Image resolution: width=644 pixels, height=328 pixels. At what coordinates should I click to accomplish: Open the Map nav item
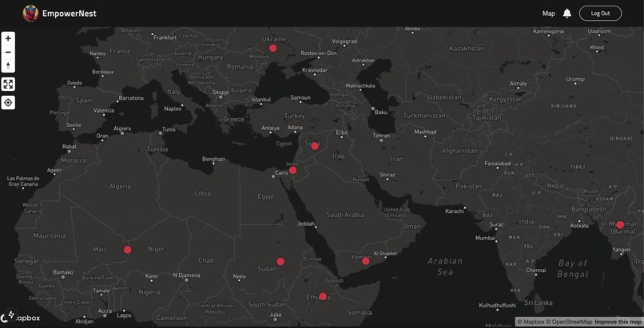point(548,14)
